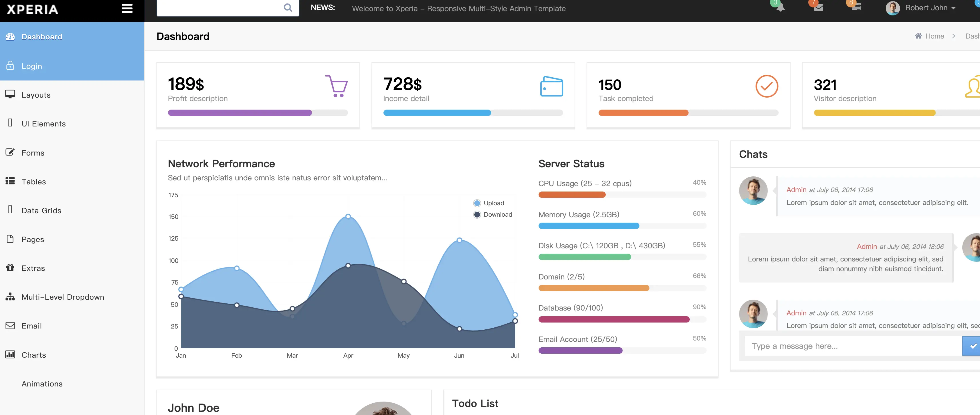Screen dimensions: 980x415
Task: Open Login menu item
Action: (x=72, y=66)
